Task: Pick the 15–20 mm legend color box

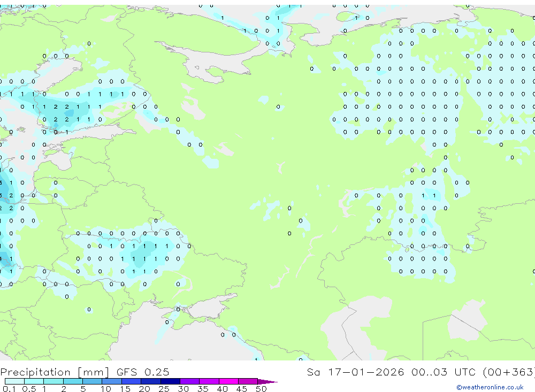Action: (131, 381)
